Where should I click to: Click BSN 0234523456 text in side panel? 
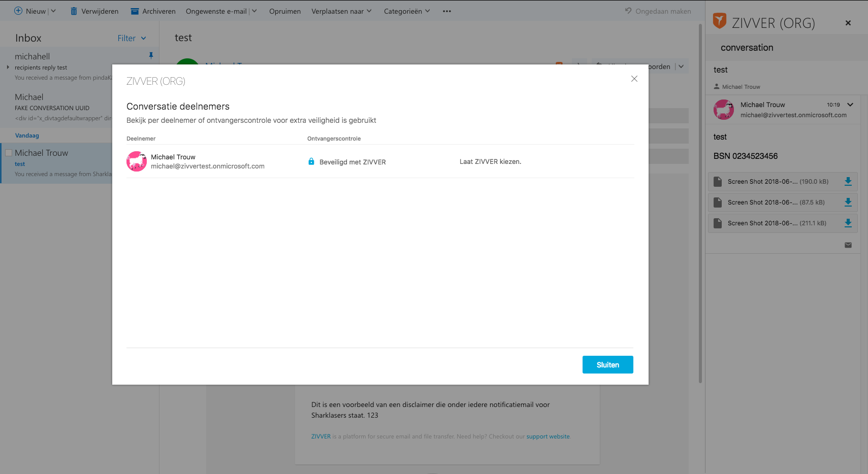[746, 156]
